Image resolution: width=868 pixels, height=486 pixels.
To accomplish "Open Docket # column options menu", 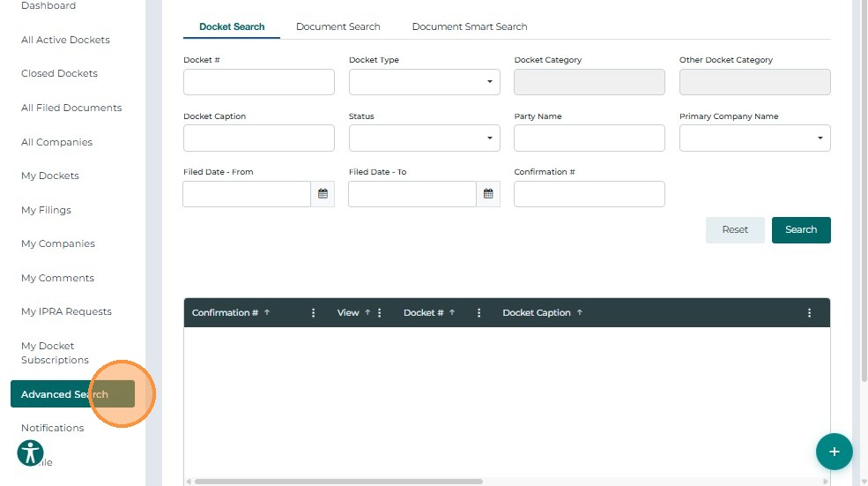I will click(479, 313).
